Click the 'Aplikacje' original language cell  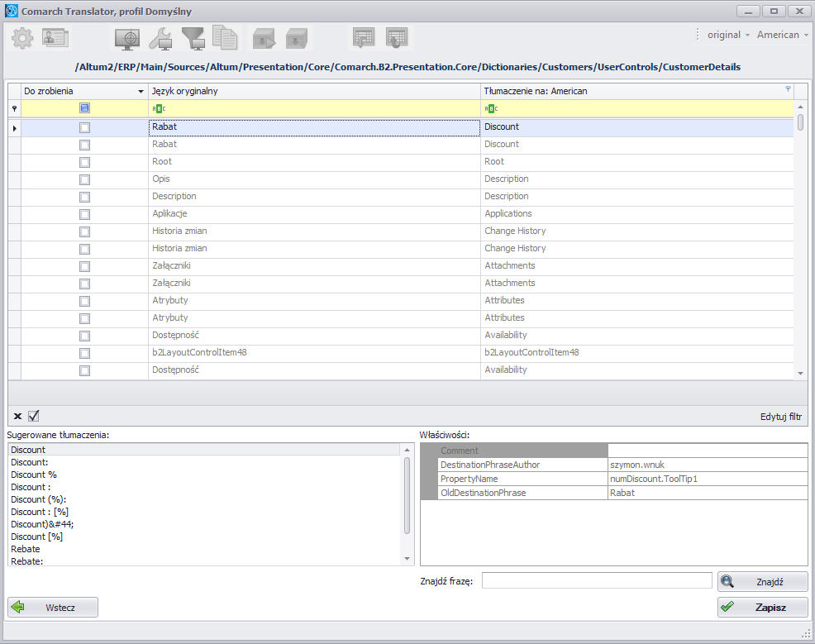pos(314,214)
